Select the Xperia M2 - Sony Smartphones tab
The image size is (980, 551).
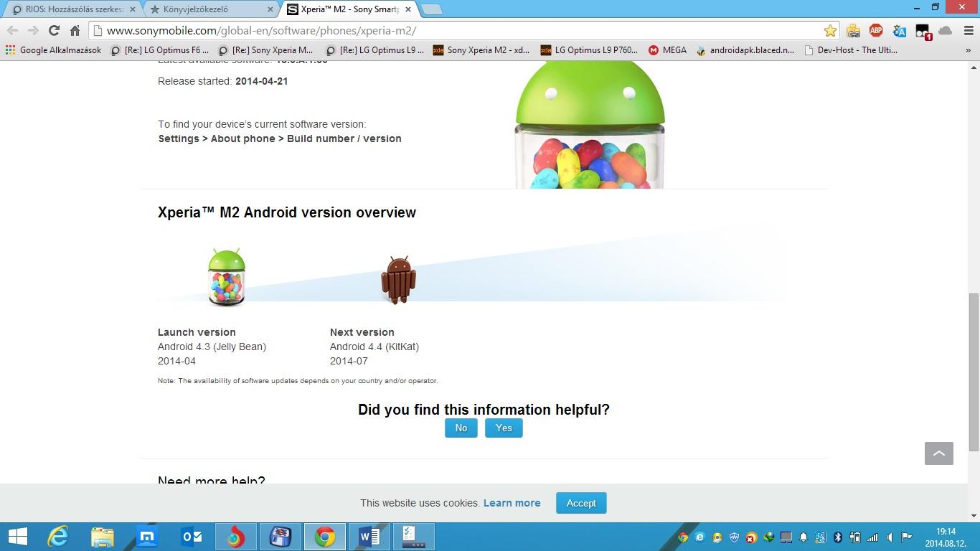[349, 9]
